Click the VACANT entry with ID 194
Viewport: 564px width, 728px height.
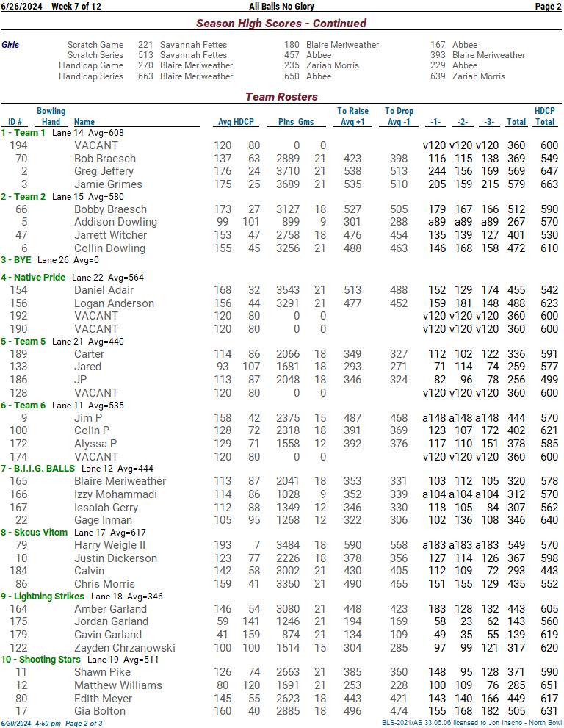pos(96,145)
